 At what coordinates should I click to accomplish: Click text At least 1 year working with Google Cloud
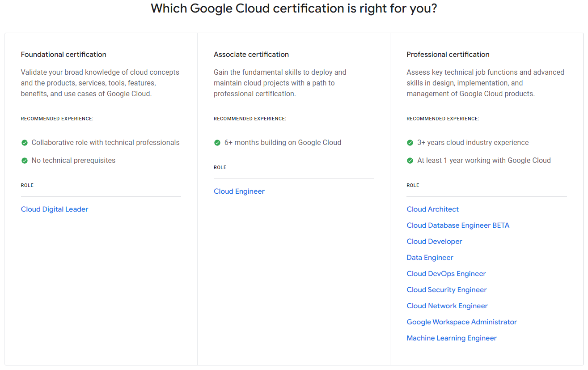[484, 160]
